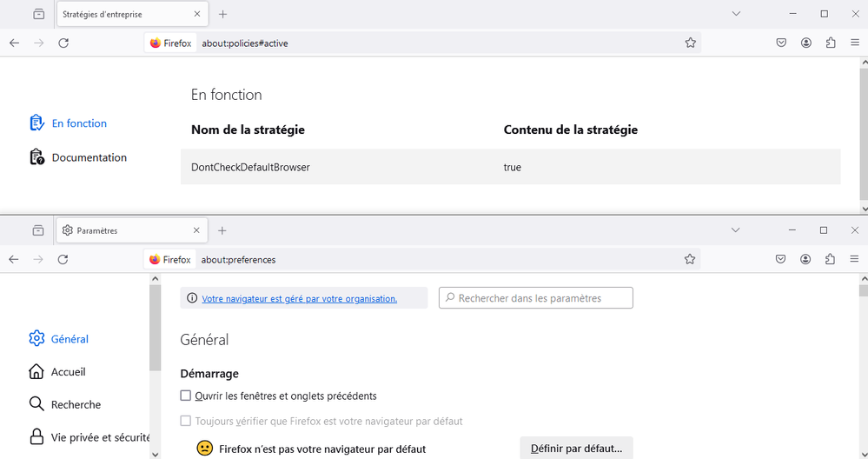The image size is (868, 459).
Task: Open 'Votre navigateur est géré par votre organisation' link
Action: 300,298
